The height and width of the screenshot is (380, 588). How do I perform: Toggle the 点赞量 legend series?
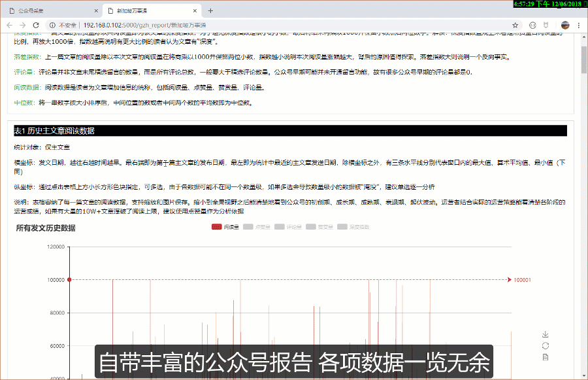pyautogui.click(x=257, y=227)
